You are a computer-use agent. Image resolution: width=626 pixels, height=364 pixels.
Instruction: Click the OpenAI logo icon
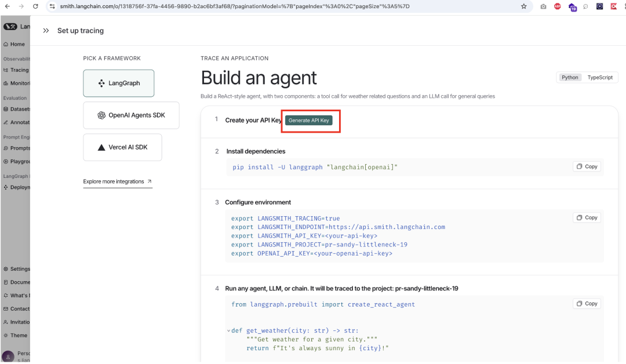[x=101, y=115]
